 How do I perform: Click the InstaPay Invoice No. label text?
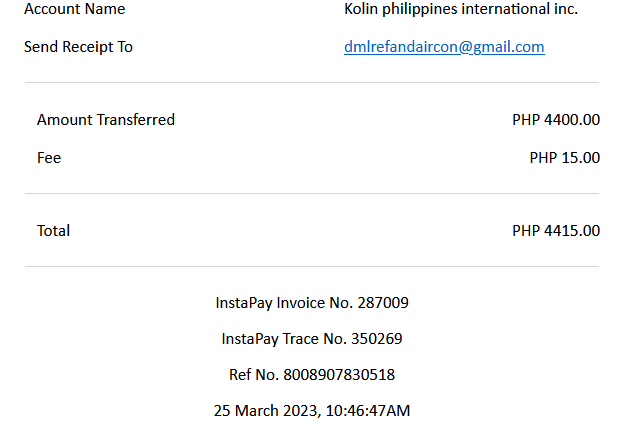click(x=279, y=302)
